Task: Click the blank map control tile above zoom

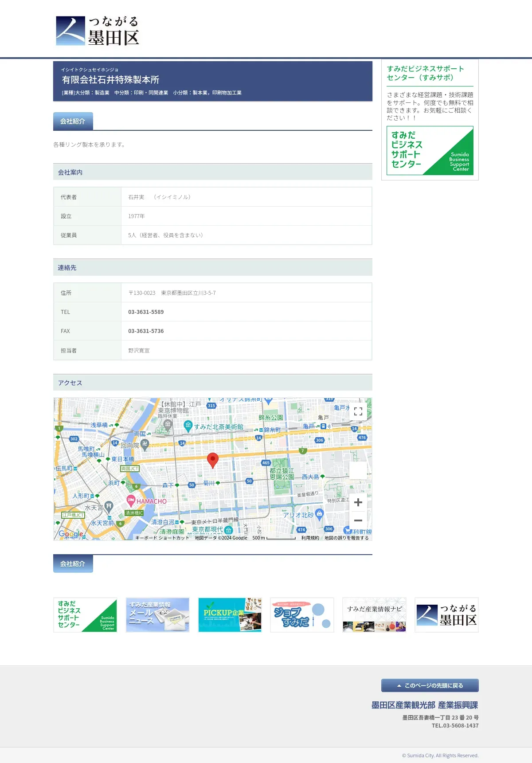Action: pos(358,470)
